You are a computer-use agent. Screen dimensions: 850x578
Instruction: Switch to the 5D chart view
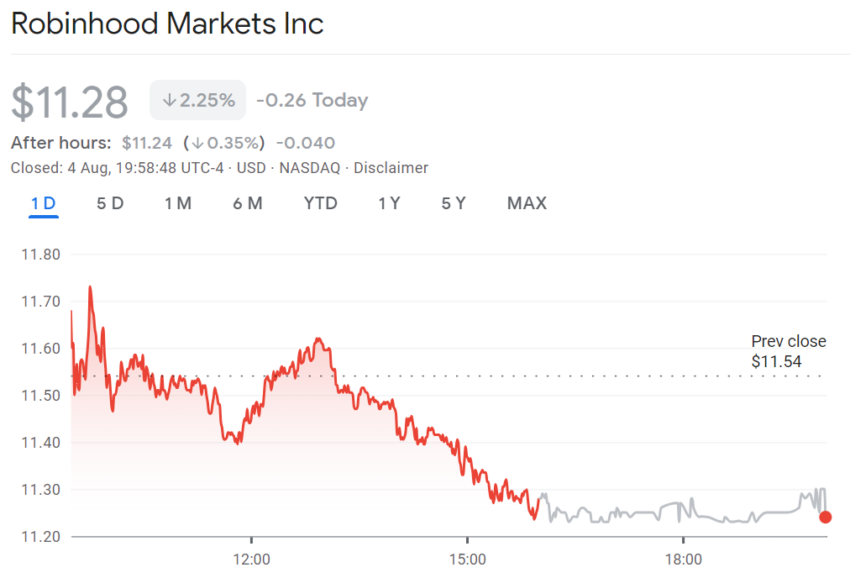click(x=110, y=203)
